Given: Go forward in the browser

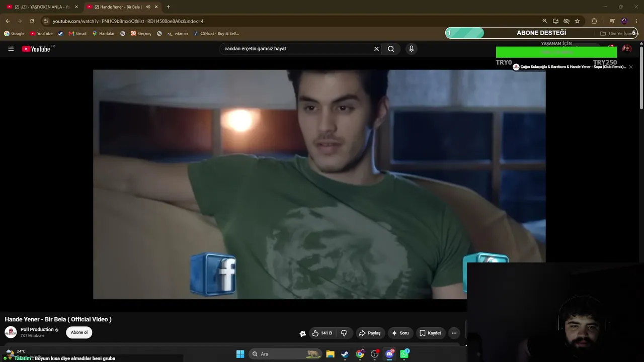Looking at the screenshot, I should pyautogui.click(x=20, y=21).
